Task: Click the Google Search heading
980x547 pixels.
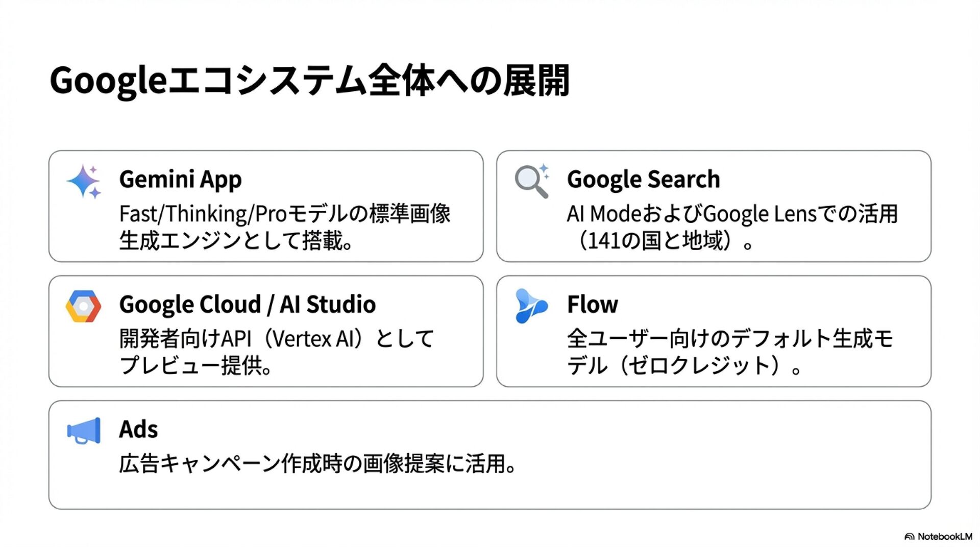Action: (x=643, y=179)
